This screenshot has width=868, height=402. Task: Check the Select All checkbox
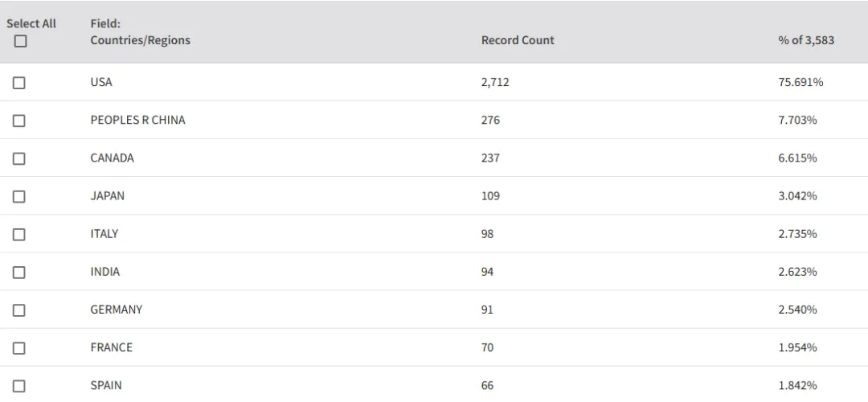pyautogui.click(x=20, y=41)
